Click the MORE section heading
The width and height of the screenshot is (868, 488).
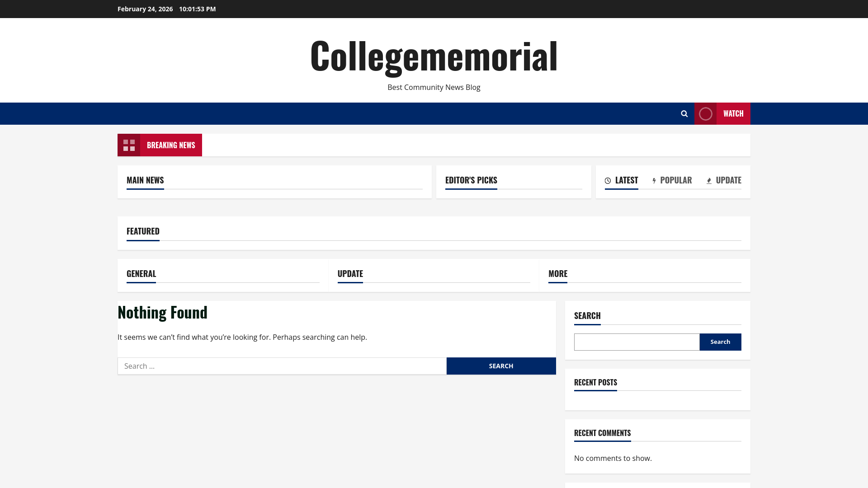[557, 274]
